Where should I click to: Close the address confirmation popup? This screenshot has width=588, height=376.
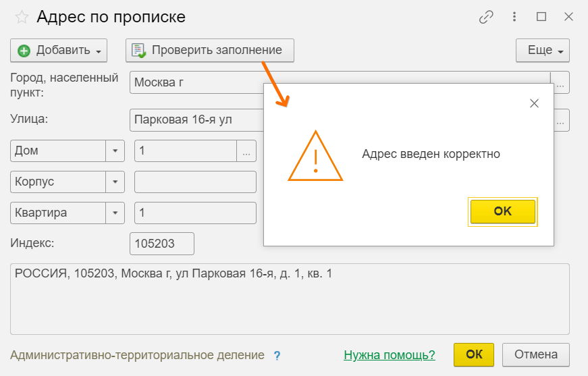[x=534, y=103]
